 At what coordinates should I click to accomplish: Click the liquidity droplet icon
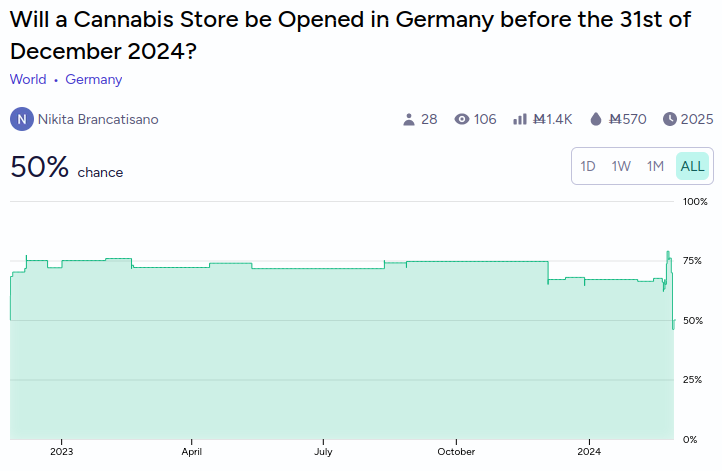(x=596, y=120)
